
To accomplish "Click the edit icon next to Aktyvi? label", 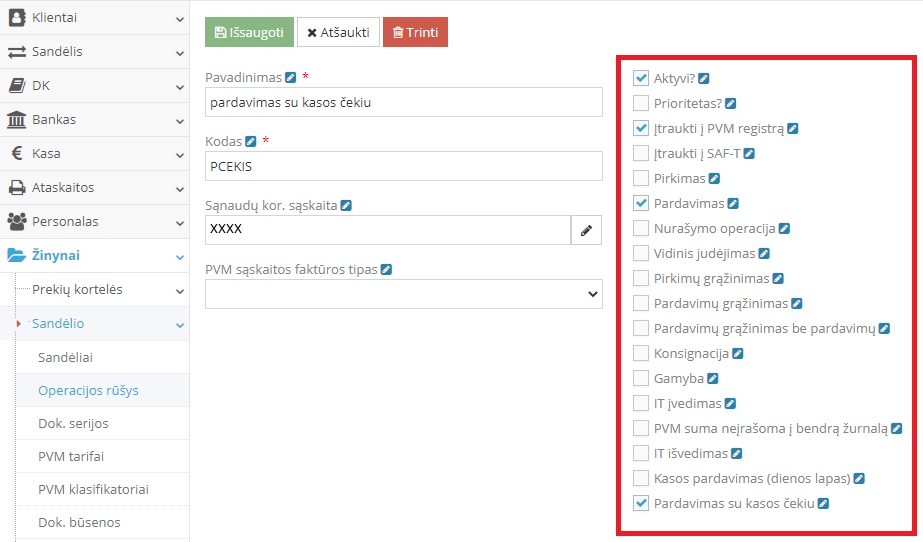I will pos(704,78).
